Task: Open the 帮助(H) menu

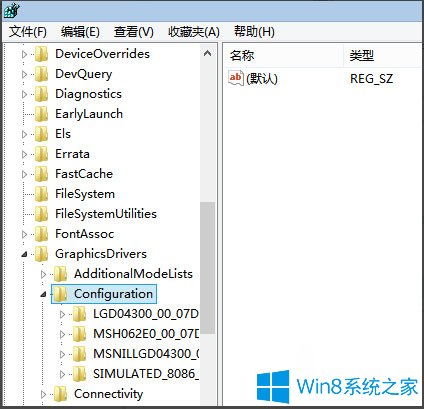Action: pos(254,32)
